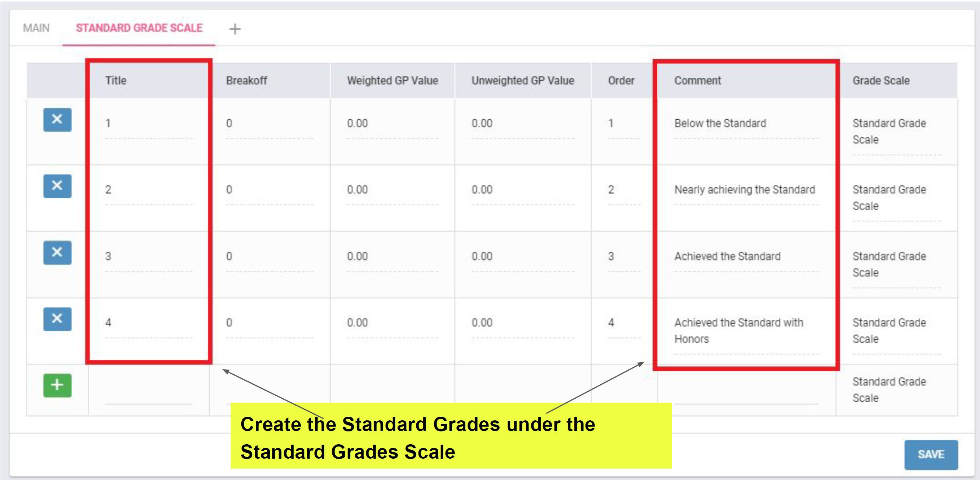Edit Weighted GP Value in second row
Image resolution: width=980 pixels, height=480 pixels.
coord(392,190)
